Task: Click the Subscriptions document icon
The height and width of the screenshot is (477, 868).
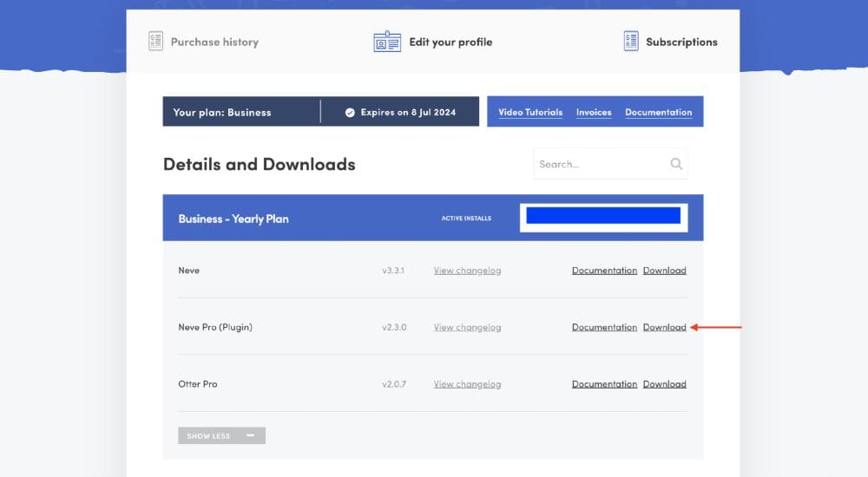Action: click(631, 42)
